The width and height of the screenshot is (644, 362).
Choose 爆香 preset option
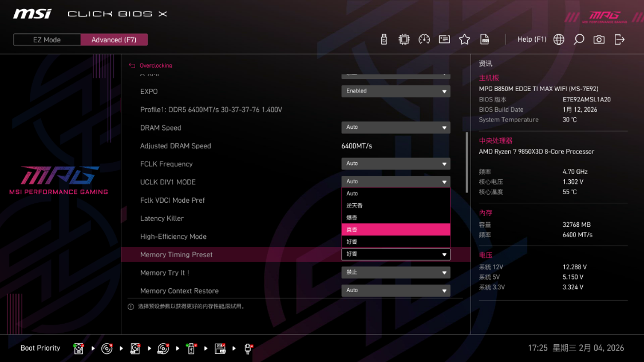pyautogui.click(x=396, y=217)
